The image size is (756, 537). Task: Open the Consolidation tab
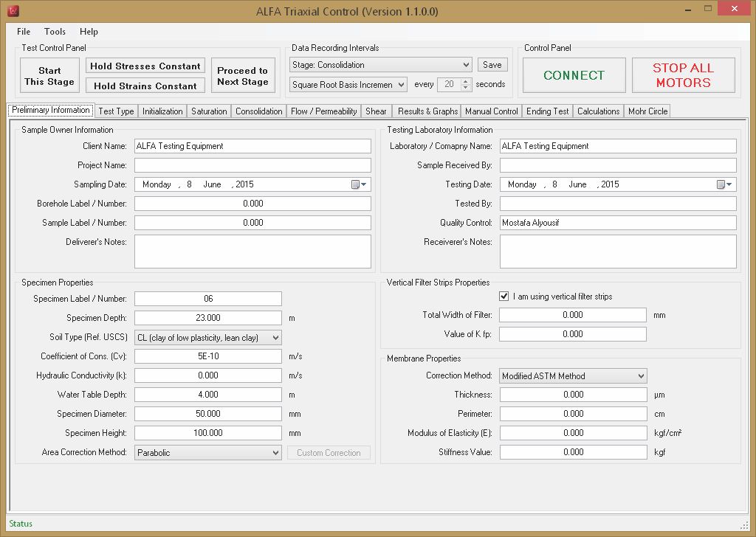click(x=259, y=111)
